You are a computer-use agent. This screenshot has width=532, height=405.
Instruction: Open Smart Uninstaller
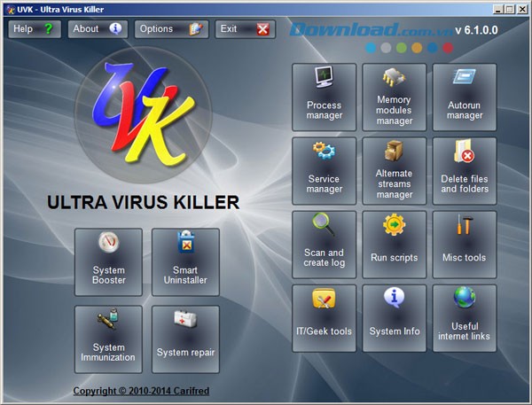(x=185, y=261)
